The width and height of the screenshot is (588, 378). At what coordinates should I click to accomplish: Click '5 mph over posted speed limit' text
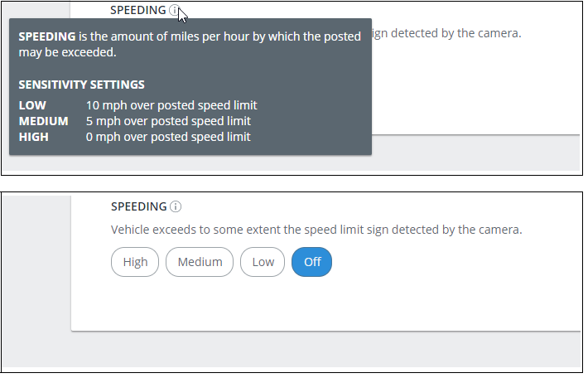(168, 121)
